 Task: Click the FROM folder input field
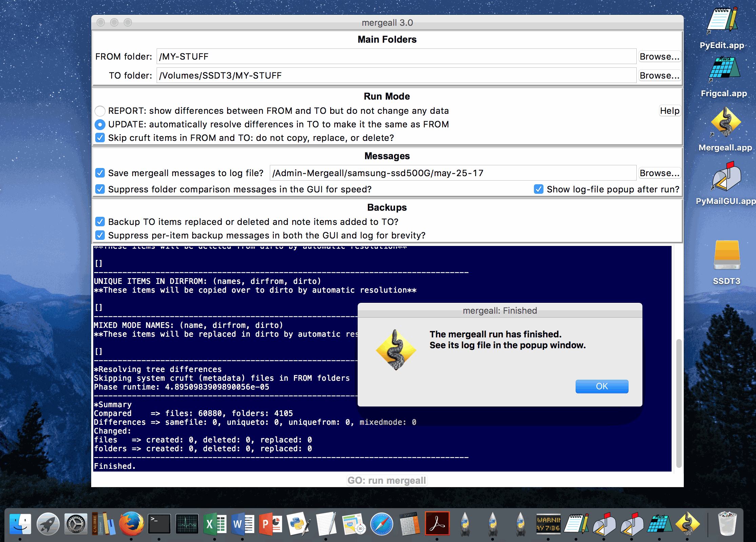point(396,56)
